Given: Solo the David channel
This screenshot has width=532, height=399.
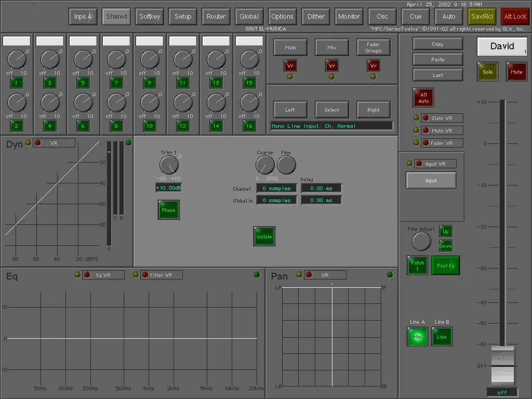Looking at the screenshot, I should pos(488,72).
